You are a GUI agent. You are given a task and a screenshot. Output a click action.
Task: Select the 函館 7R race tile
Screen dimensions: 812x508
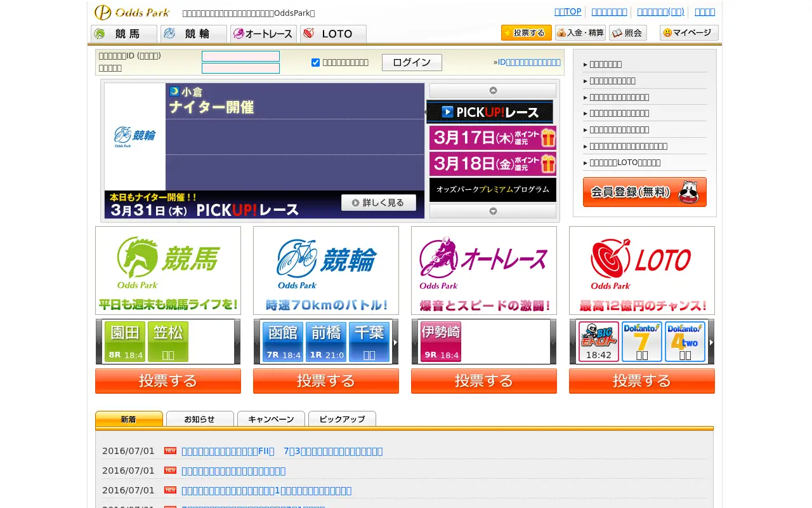[x=283, y=342]
